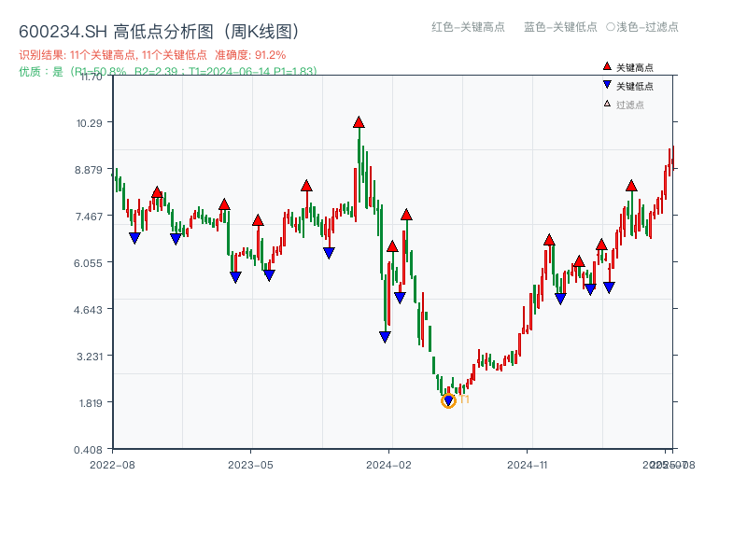
Task: Click the 7.467 y-axis label
Action: click(x=89, y=217)
